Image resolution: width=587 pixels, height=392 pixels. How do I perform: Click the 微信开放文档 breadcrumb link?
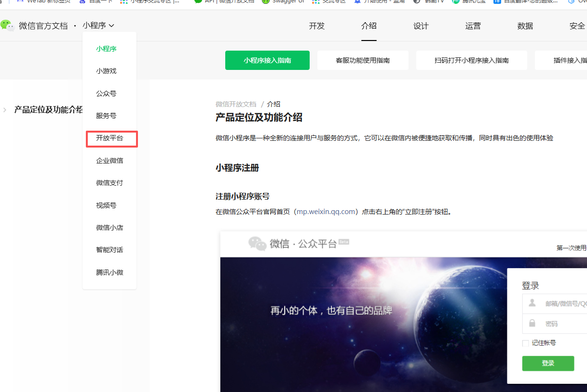[236, 104]
